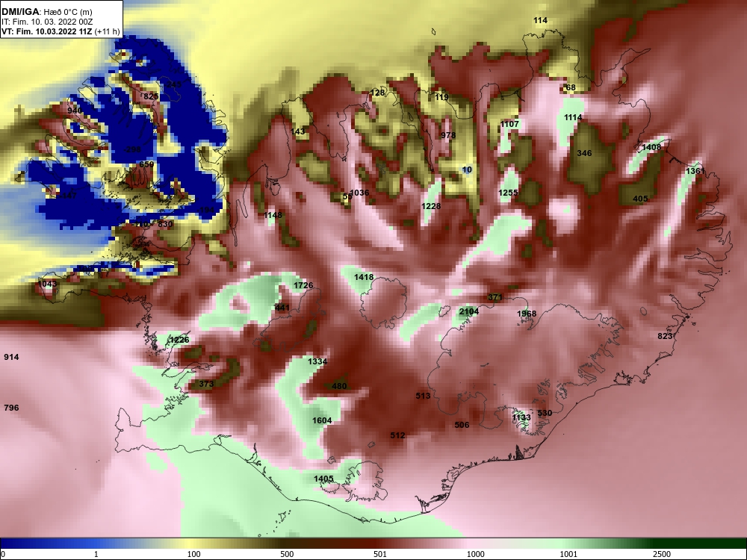Select the map value 68
The image size is (747, 560).
coord(570,87)
